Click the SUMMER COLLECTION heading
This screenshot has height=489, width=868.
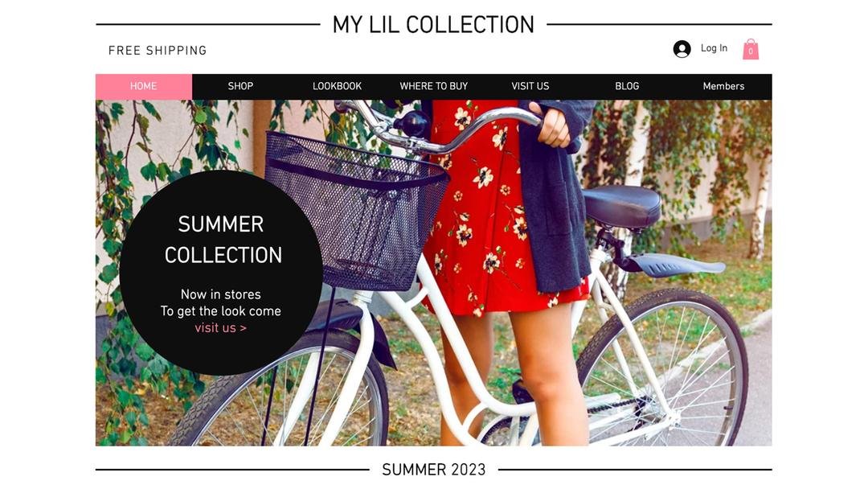click(x=223, y=240)
